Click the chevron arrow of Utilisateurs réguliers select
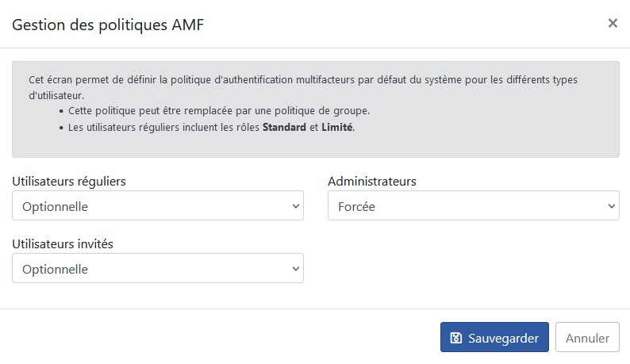The height and width of the screenshot is (364, 630). [x=296, y=206]
